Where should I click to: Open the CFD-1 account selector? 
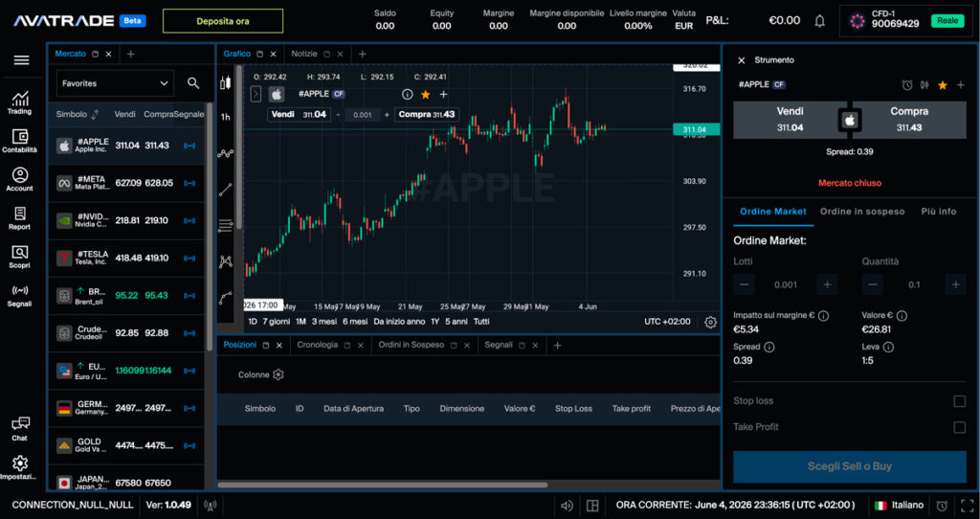coord(905,21)
